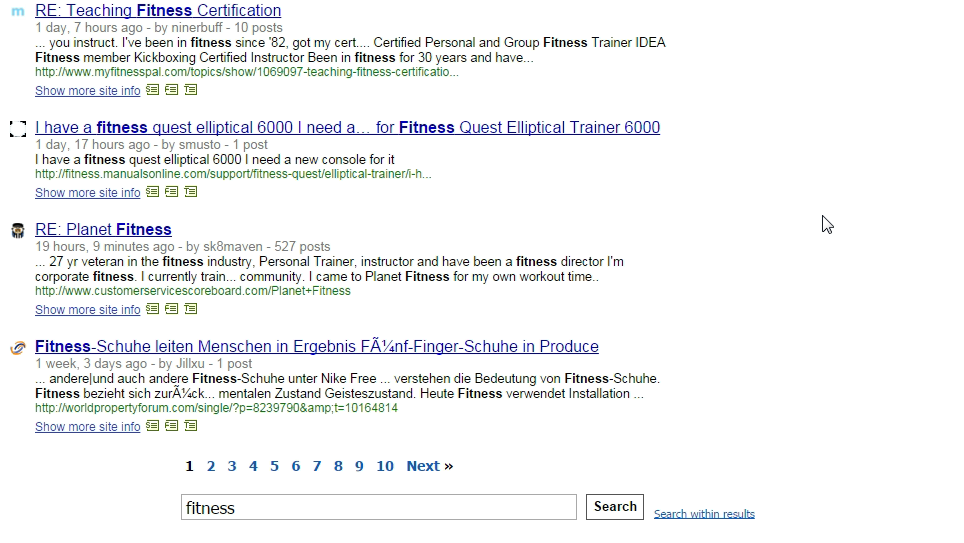Go to results page 4
The image size is (964, 543).
[253, 466]
